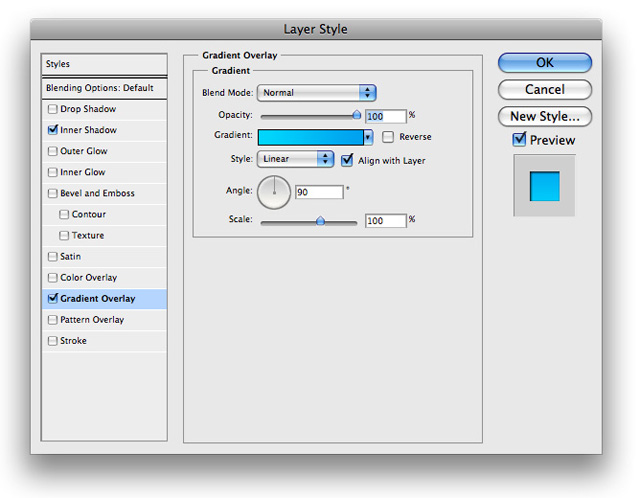Viewport: 640px width, 498px height.
Task: Enable the Color Overlay checkbox
Action: coord(52,278)
